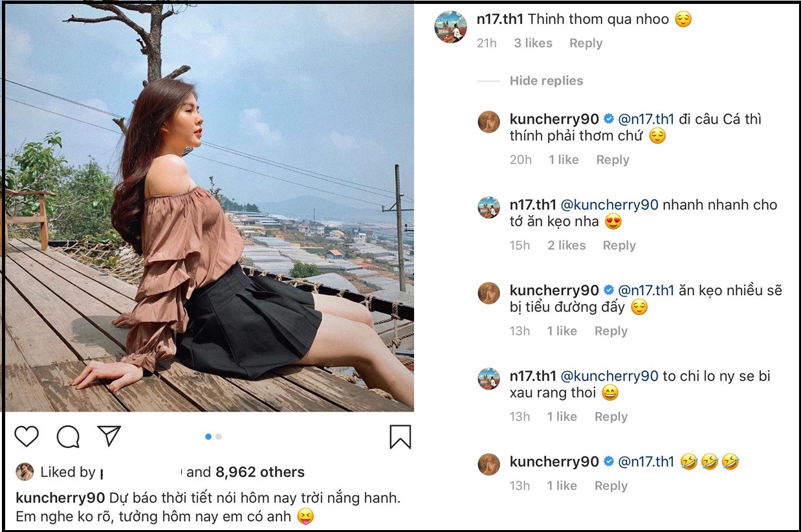This screenshot has height=532, width=801.
Task: View 2 likes on n17.th1 reply
Action: [566, 245]
